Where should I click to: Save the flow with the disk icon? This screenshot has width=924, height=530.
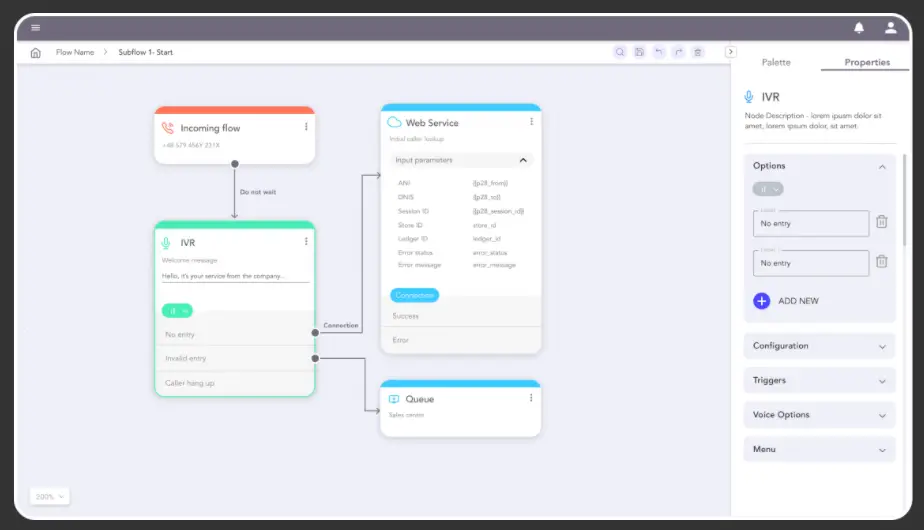[x=639, y=52]
